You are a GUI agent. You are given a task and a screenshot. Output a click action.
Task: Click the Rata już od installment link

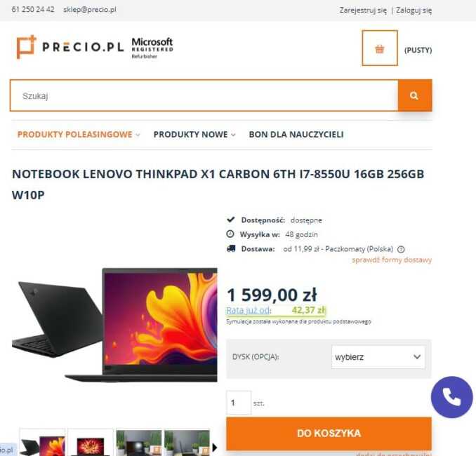249,310
